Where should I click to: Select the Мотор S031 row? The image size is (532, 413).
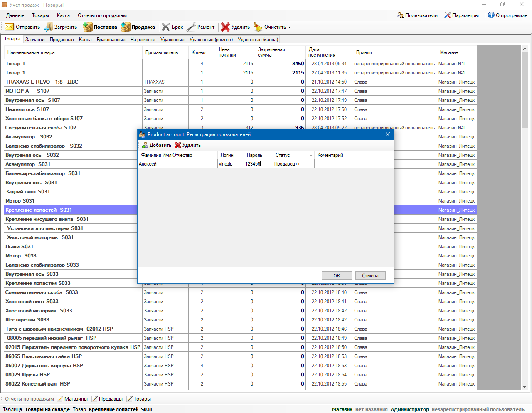[x=71, y=201]
